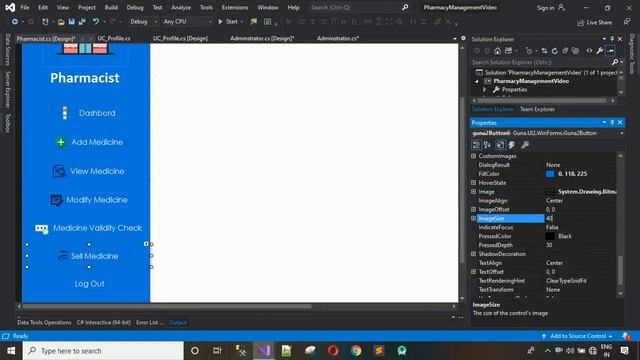Open Any CPU platform dropdown
Viewport: 640px width, 360px height.
coord(187,22)
